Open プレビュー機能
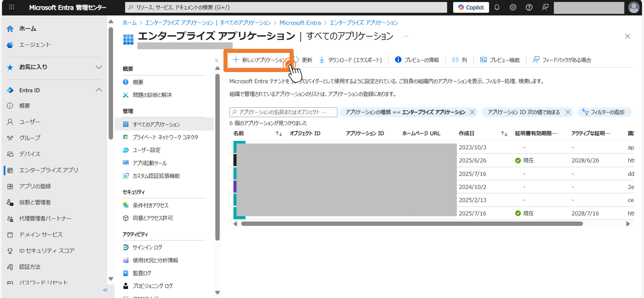644x298 pixels. pyautogui.click(x=500, y=60)
